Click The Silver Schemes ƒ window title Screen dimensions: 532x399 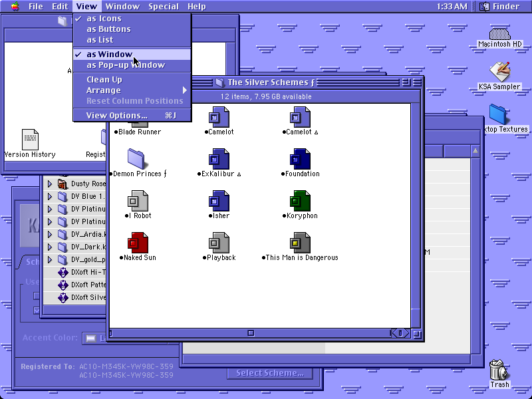pos(271,82)
